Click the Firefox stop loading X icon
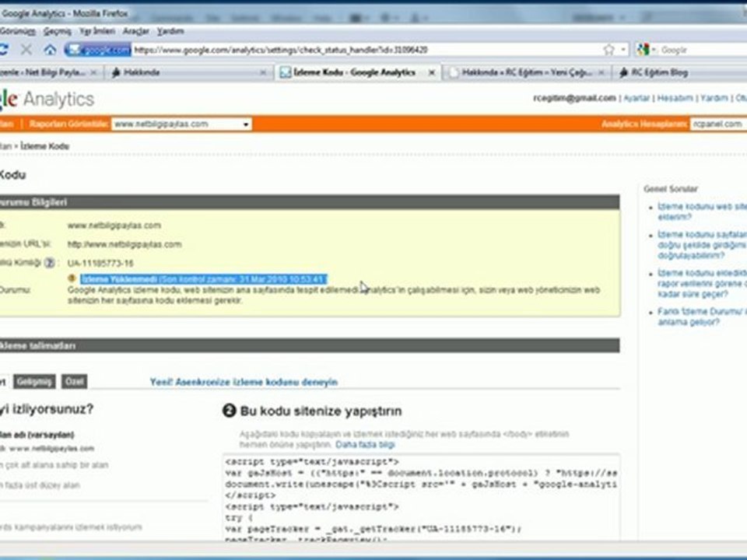The width and height of the screenshot is (747, 560). click(x=26, y=50)
